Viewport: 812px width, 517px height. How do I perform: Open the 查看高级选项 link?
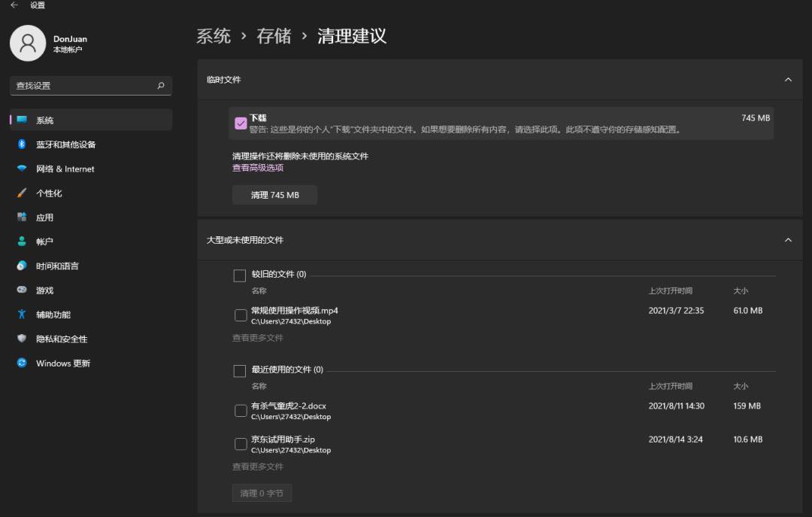258,168
